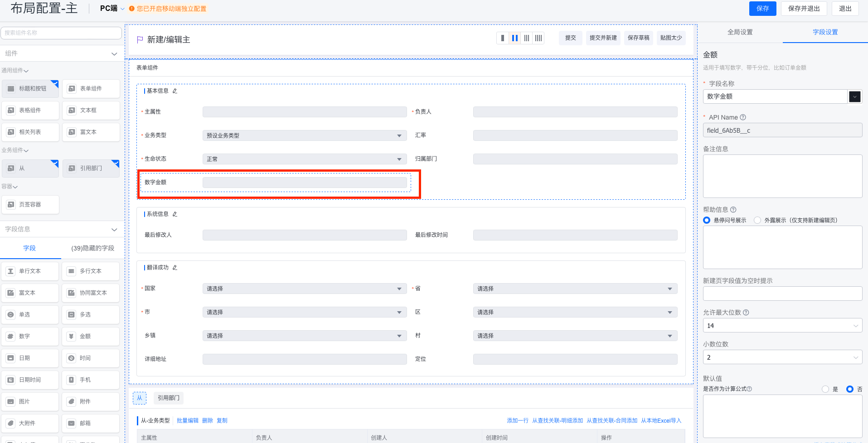This screenshot has width=868, height=443.
Task: Choose 否 for 是否作为计算公式
Action: (x=850, y=389)
